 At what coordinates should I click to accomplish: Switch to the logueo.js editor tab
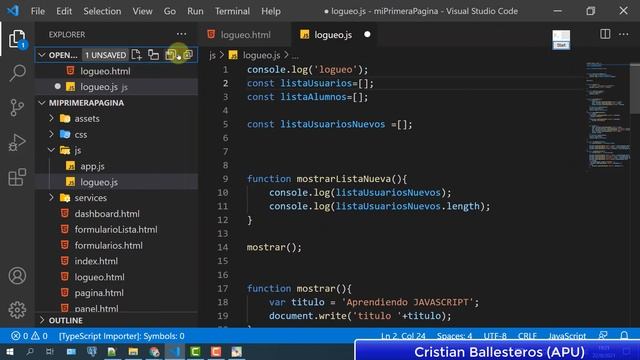333,35
